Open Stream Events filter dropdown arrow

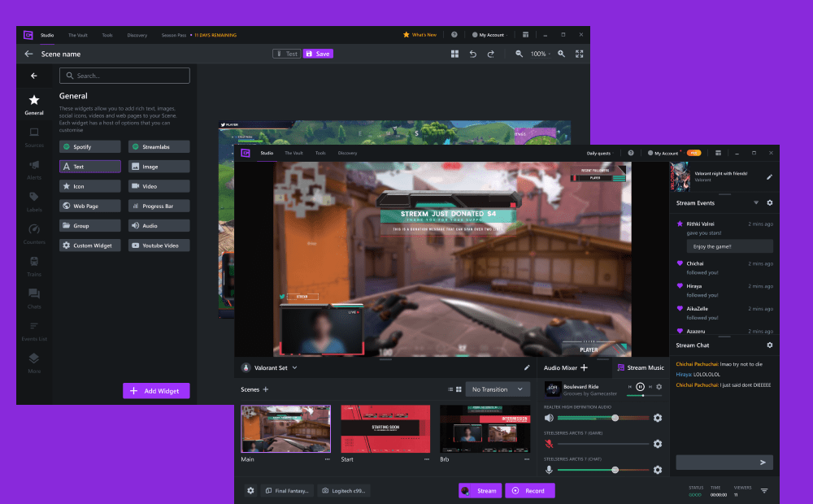click(756, 202)
